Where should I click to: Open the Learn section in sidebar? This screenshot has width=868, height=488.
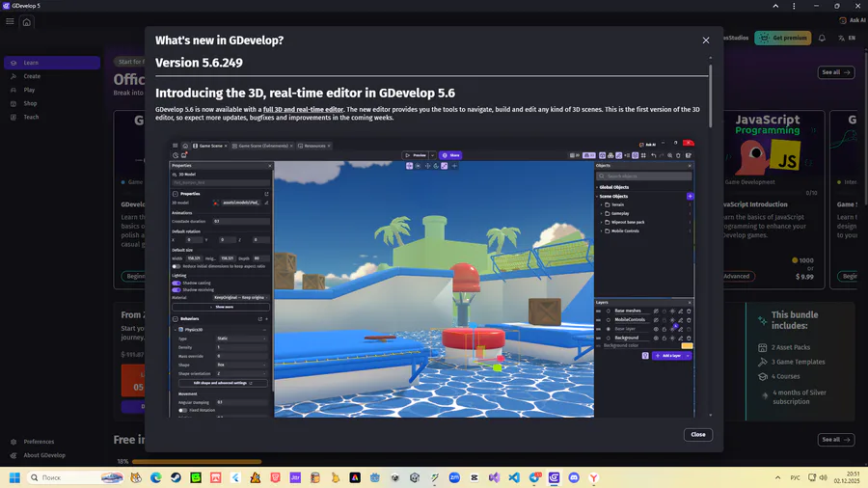point(52,63)
